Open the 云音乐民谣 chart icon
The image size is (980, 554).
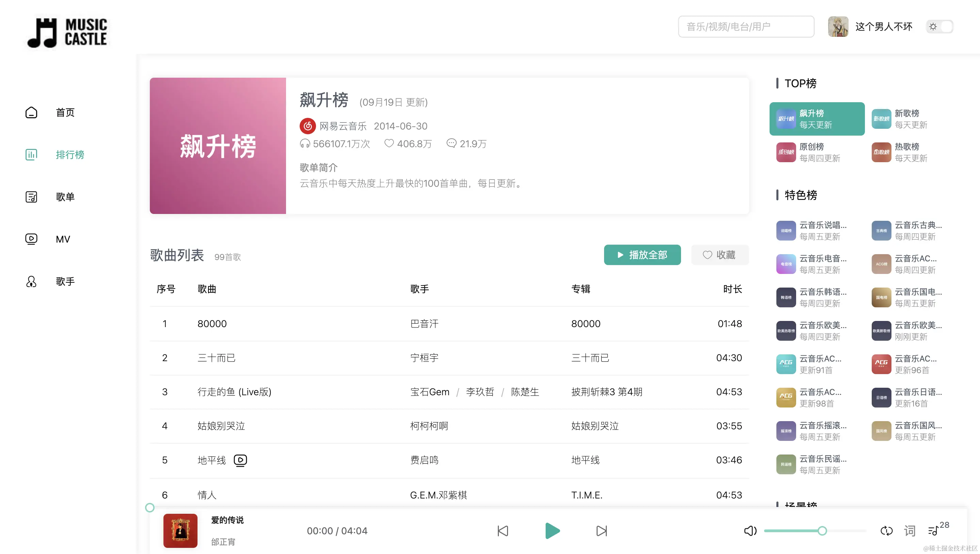(786, 464)
